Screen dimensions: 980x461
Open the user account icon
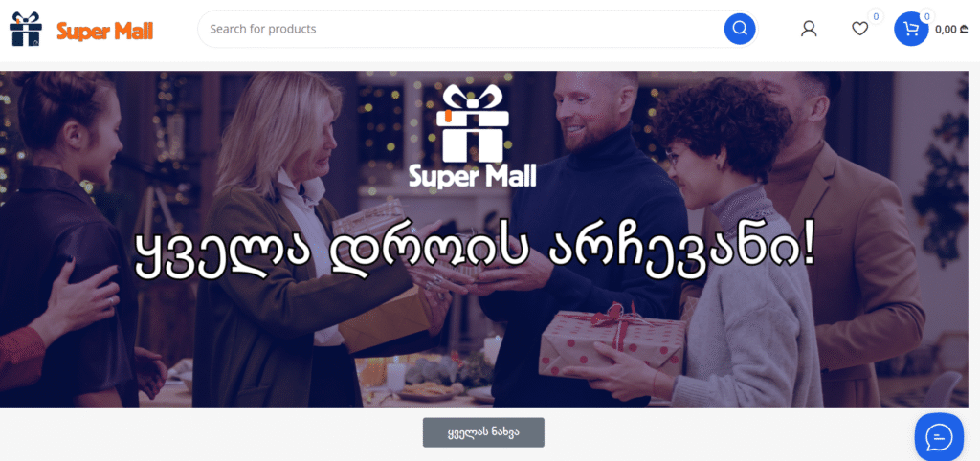[809, 29]
